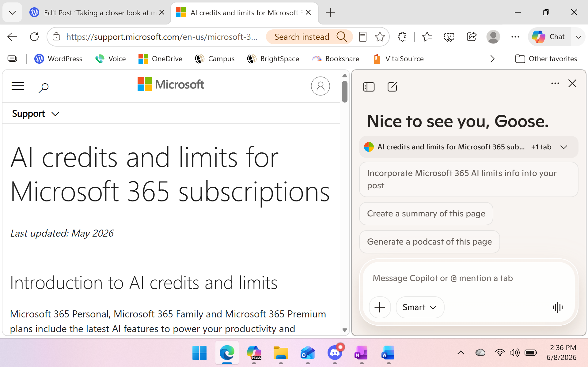Open Microsoft 365 Copilot from taskbar
Viewport: 588px width, 367px height.
[254, 353]
